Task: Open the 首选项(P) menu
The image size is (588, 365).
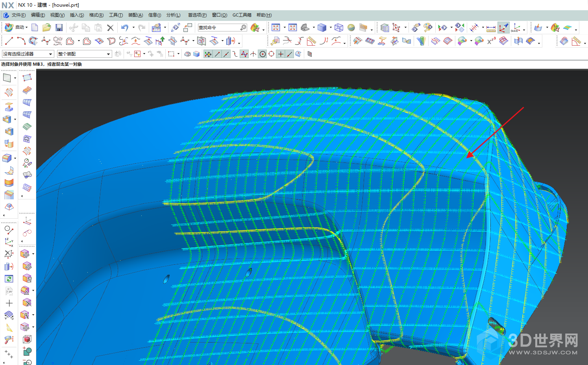Action: click(197, 15)
